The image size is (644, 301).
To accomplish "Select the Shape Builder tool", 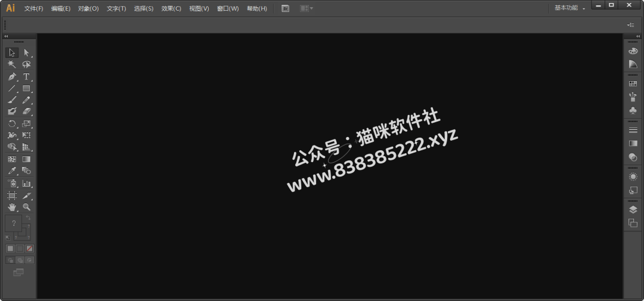I will point(12,147).
